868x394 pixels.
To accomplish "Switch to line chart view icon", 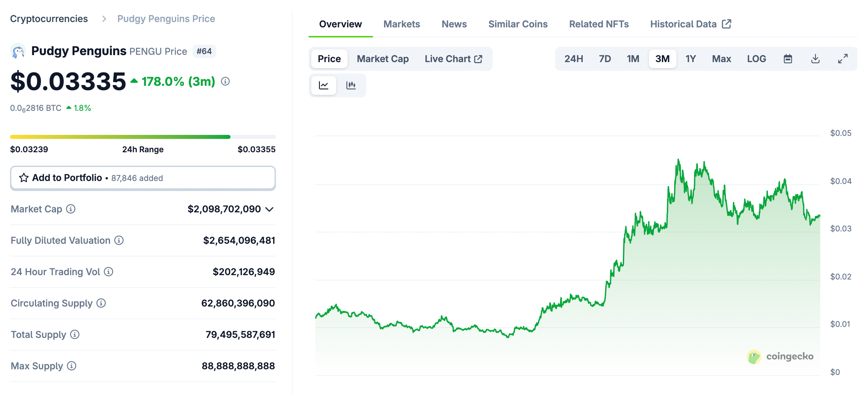I will point(323,85).
